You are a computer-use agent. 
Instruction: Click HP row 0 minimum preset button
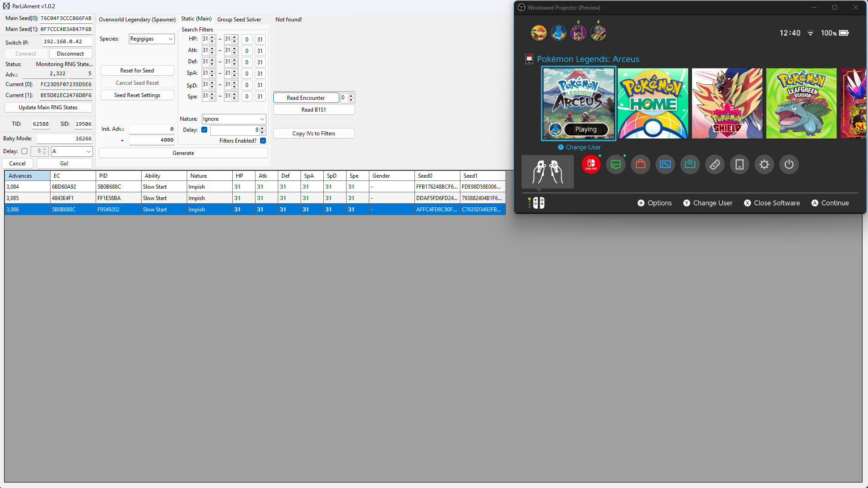coord(247,40)
